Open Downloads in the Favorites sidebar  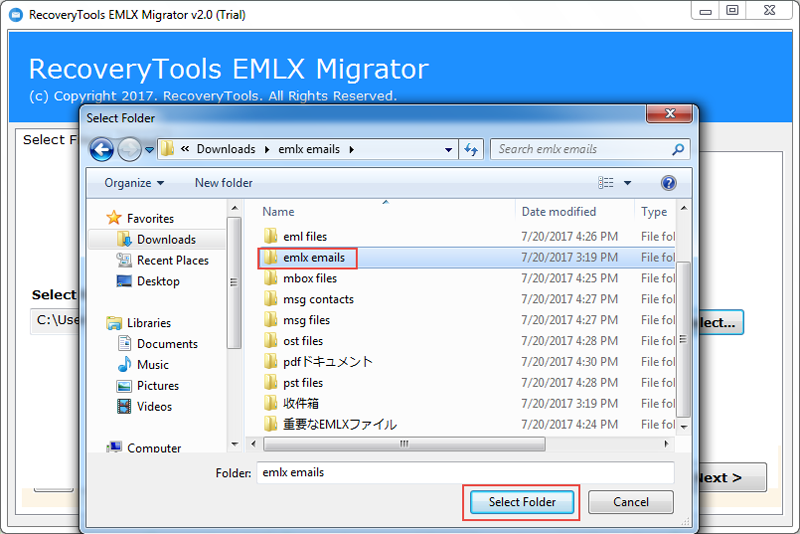[x=166, y=239]
